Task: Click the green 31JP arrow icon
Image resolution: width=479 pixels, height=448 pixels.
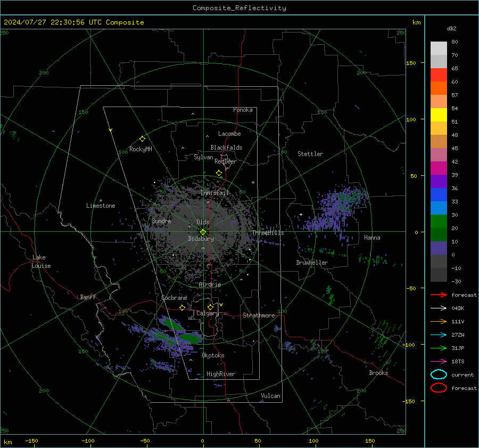Action: point(439,348)
